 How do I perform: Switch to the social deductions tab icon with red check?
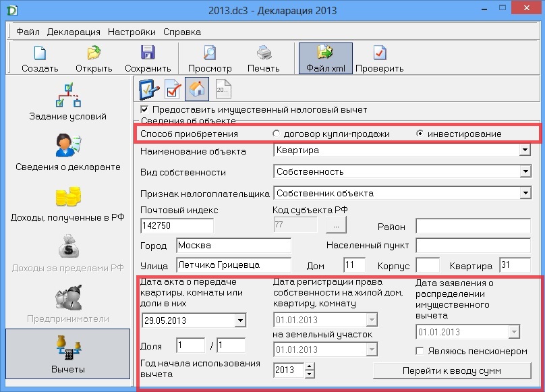point(173,89)
